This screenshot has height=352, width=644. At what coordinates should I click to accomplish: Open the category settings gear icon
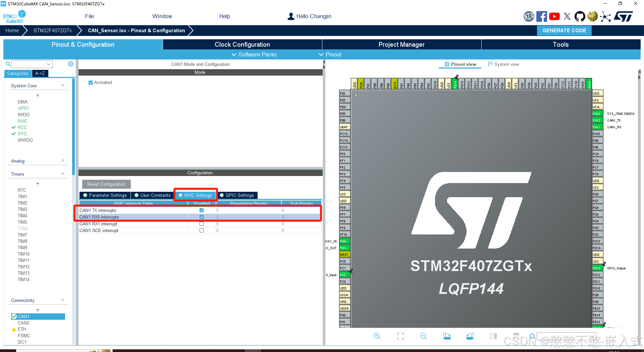(x=71, y=64)
